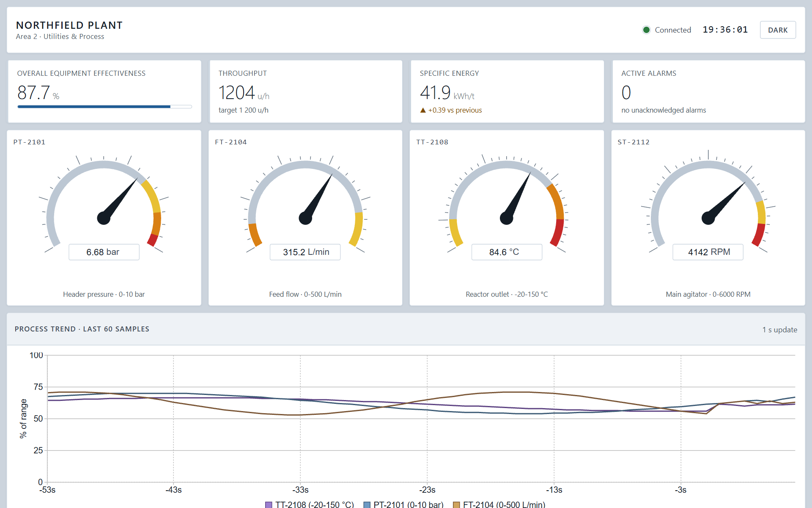This screenshot has height=508, width=812.
Task: Click the -23s time axis label
Action: click(x=427, y=490)
